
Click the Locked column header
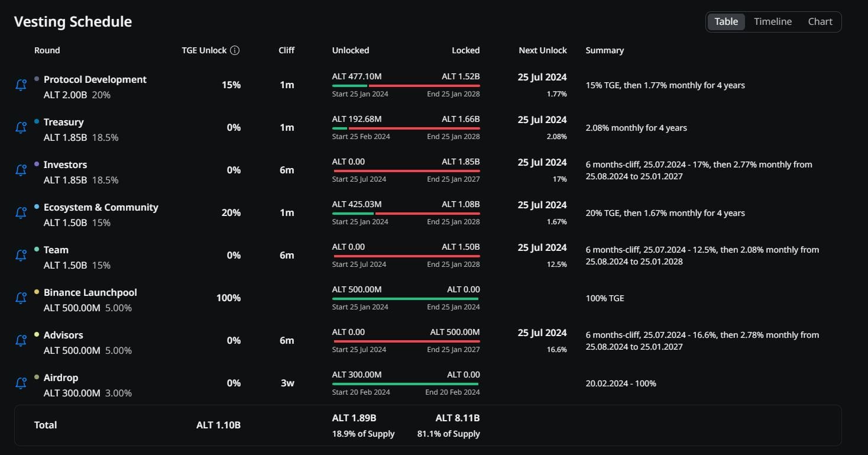466,50
